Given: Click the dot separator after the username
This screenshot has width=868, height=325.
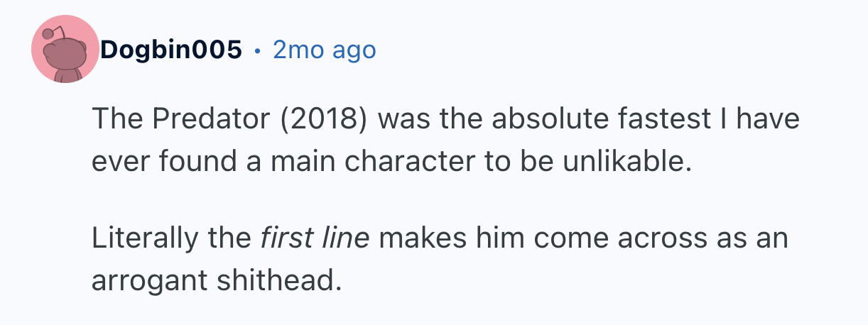Looking at the screenshot, I should 257,51.
